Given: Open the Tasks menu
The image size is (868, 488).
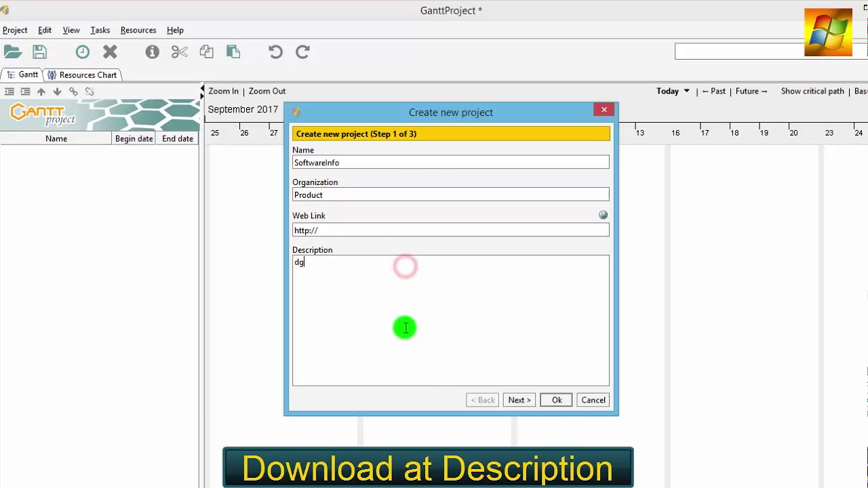Looking at the screenshot, I should pos(100,30).
